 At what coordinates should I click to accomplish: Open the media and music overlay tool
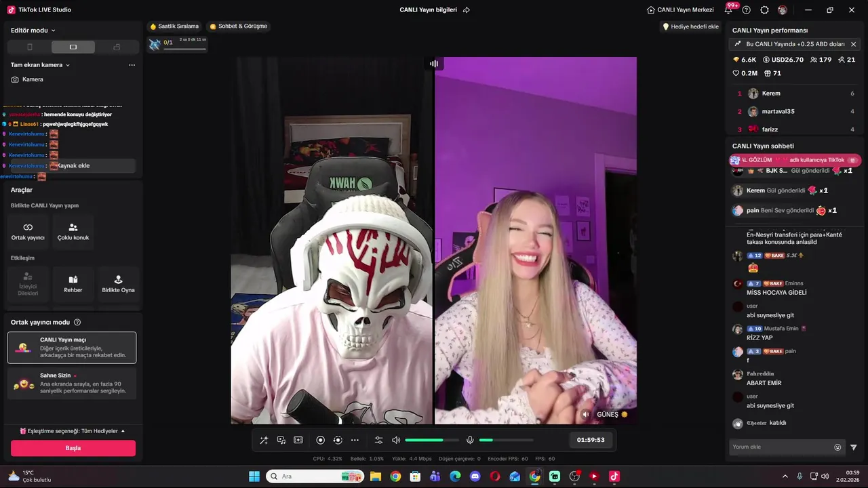(x=281, y=440)
